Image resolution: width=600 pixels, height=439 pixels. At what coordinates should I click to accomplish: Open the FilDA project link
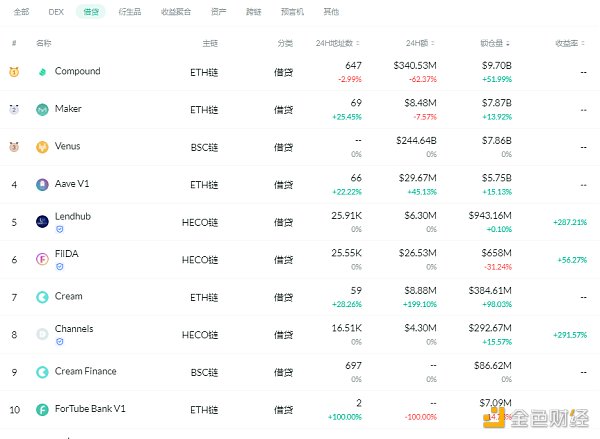tap(67, 254)
